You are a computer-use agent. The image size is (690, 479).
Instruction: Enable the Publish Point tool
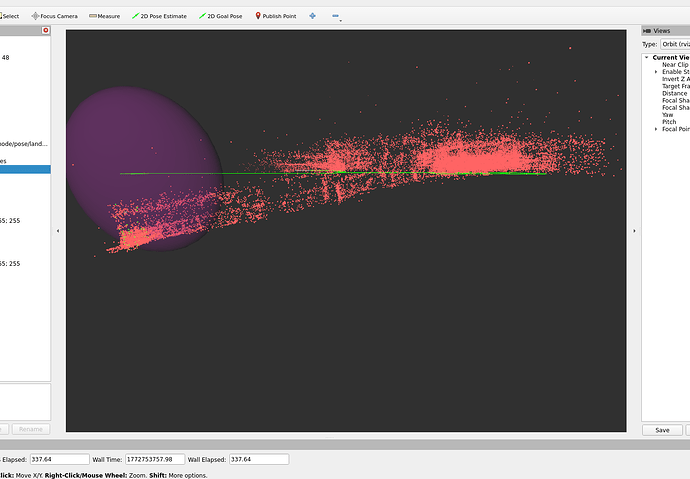[x=279, y=16]
